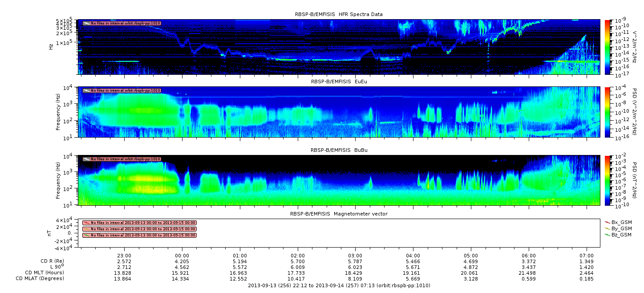Screen dimensions: 644x293
Task: Click the HFR Spectra color bar
Action: [x=607, y=47]
